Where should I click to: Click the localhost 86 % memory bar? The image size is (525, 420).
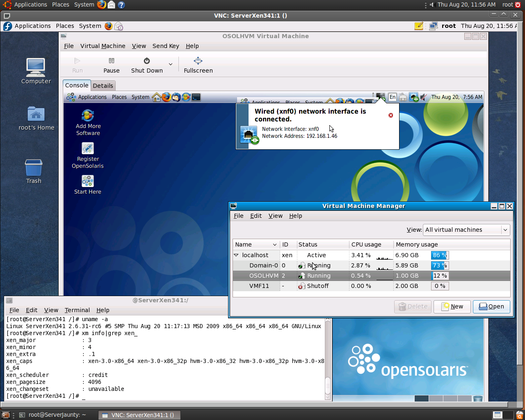click(440, 255)
